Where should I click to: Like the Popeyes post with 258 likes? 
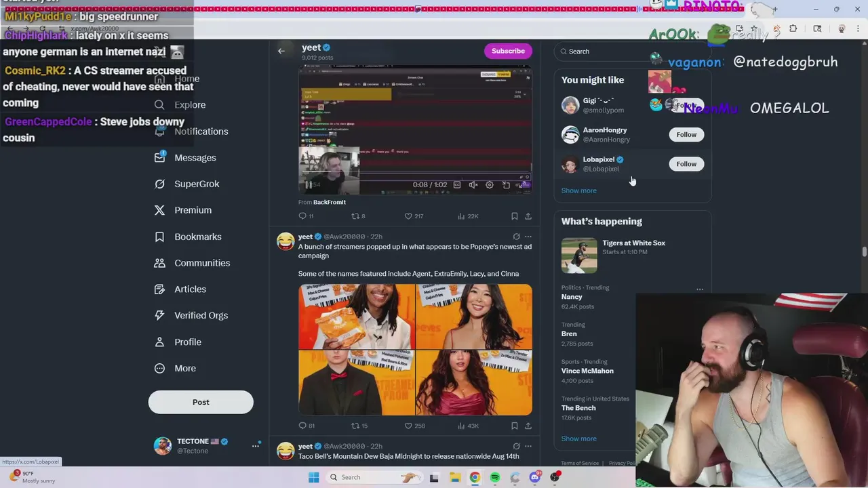[x=414, y=426]
